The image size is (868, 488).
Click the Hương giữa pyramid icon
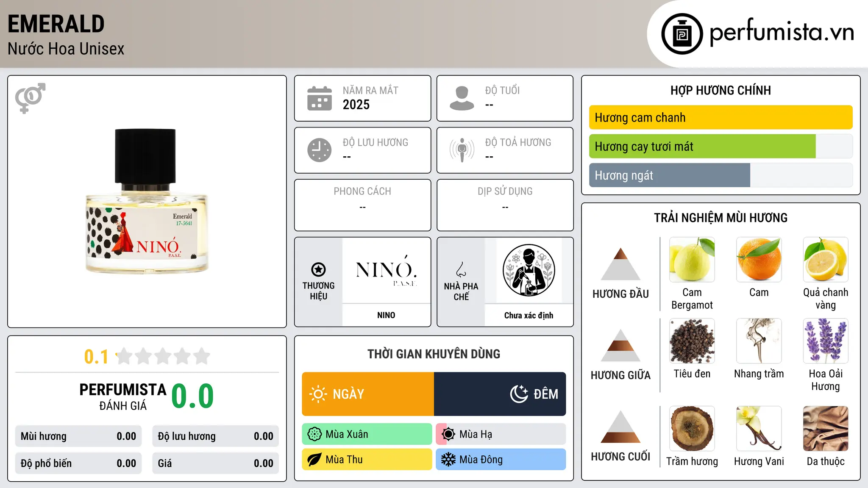click(620, 345)
